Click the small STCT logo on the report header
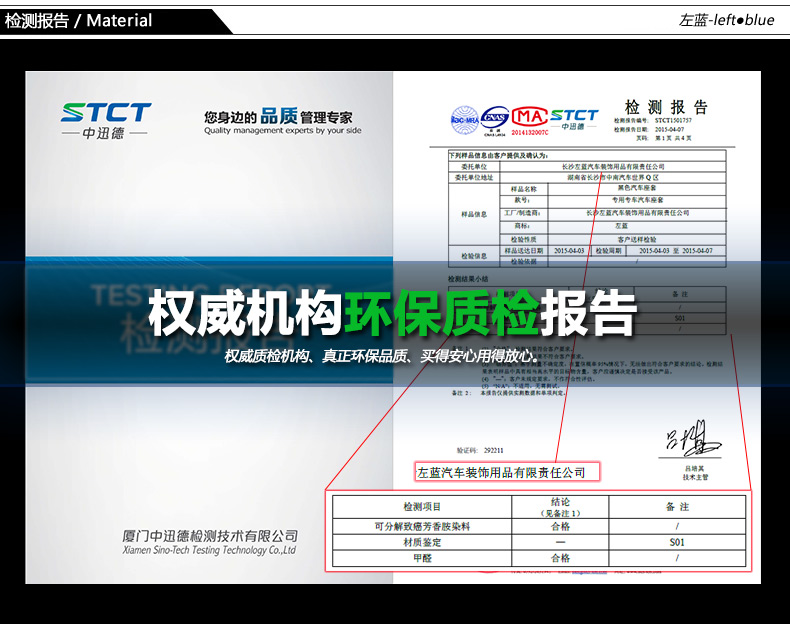790x624 pixels. pyautogui.click(x=573, y=119)
